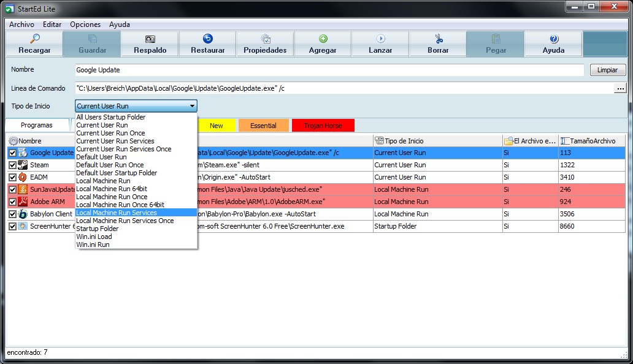The image size is (633, 364).
Task: Toggle the Adobe ARM checkbox
Action: (x=12, y=202)
